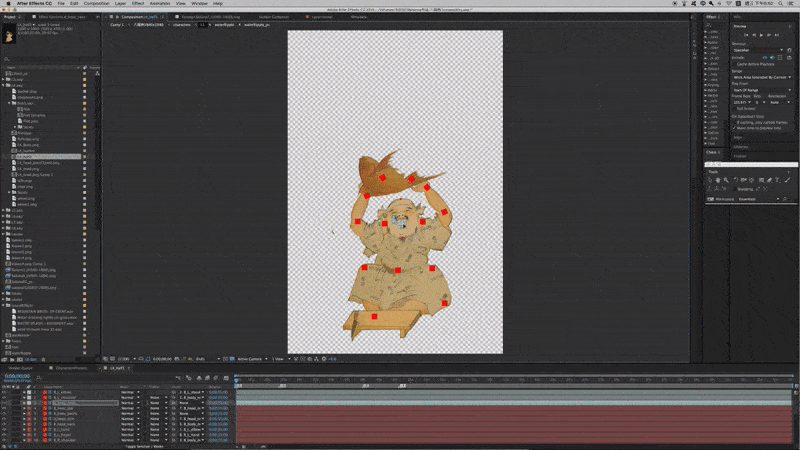Screen dimensions: 800x450
Task: Open Active Camera dropdown in viewer footer
Action: [252, 359]
